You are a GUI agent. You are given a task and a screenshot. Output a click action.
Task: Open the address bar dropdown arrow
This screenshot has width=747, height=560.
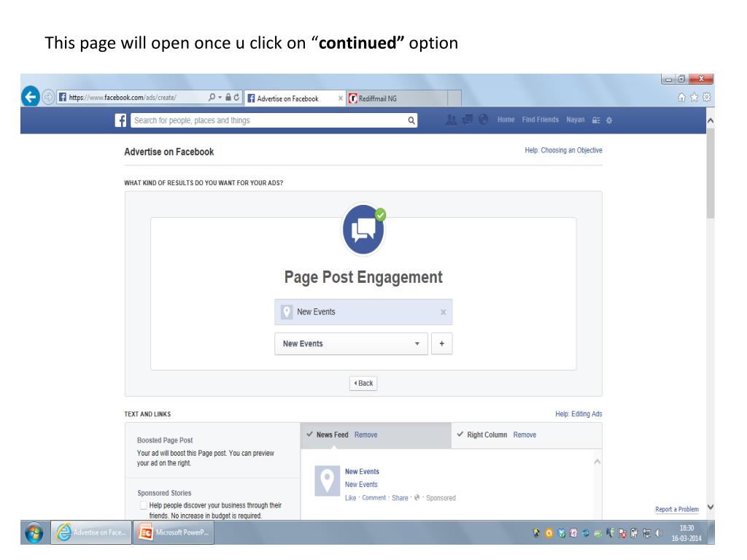coord(220,97)
